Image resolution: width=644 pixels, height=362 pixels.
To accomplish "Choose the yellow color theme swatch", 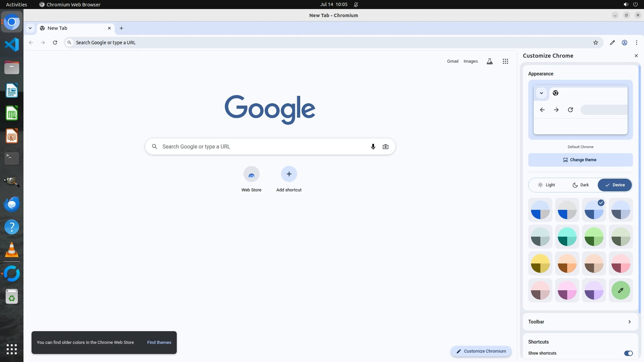I will tap(540, 263).
